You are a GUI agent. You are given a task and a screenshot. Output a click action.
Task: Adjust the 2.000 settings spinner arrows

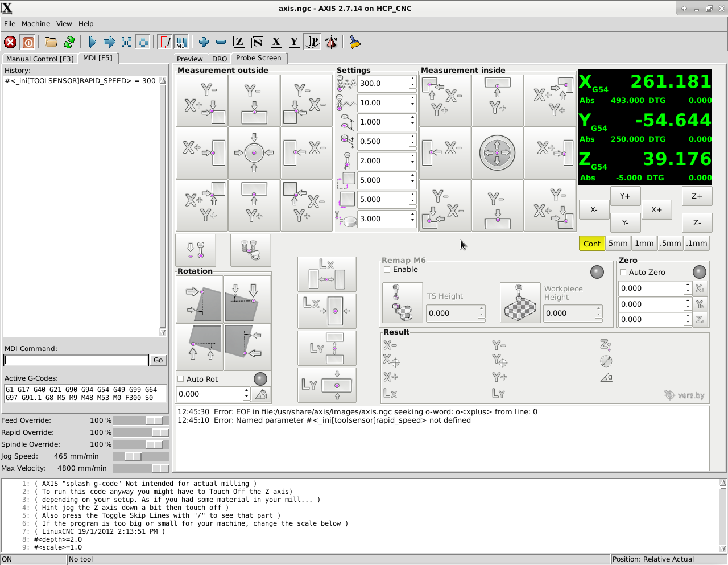(x=412, y=161)
